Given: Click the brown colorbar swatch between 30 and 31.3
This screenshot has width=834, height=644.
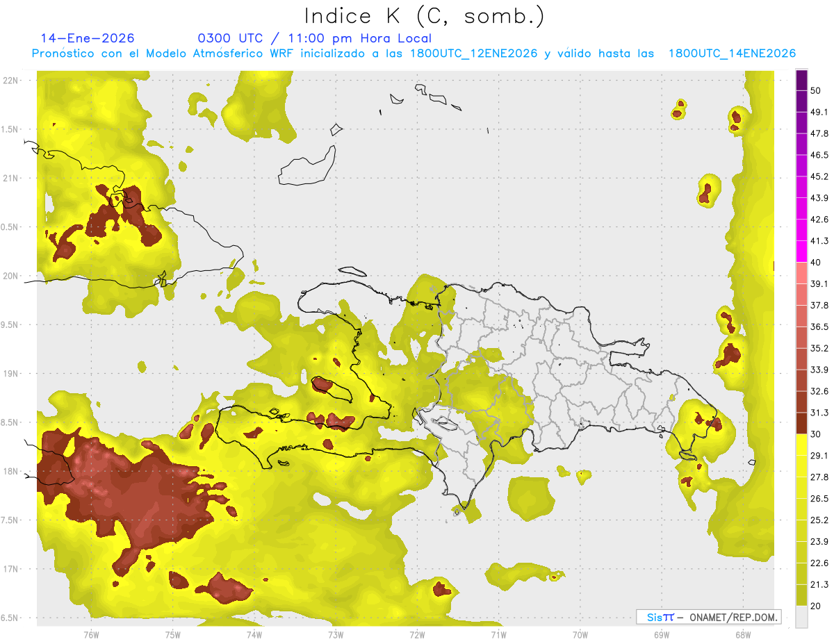Looking at the screenshot, I should pos(801,423).
